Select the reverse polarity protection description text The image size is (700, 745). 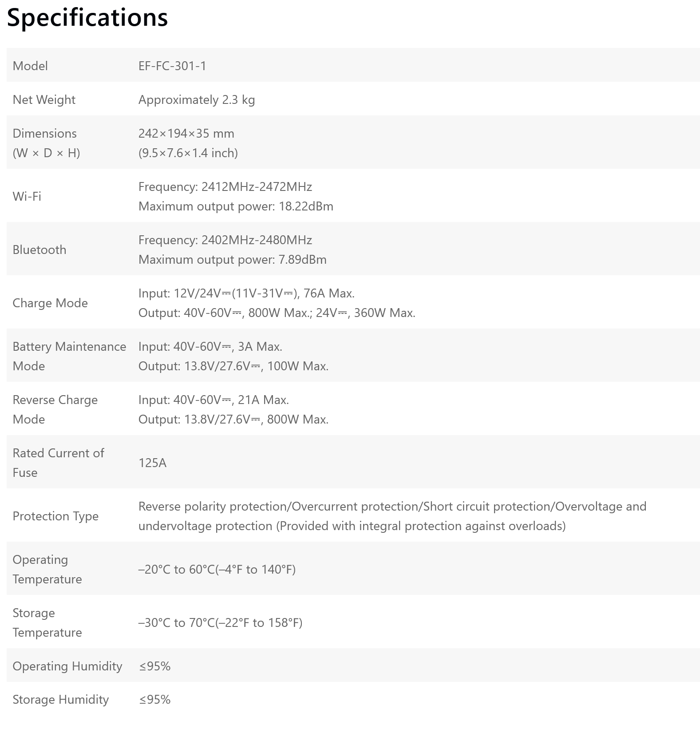click(392, 516)
